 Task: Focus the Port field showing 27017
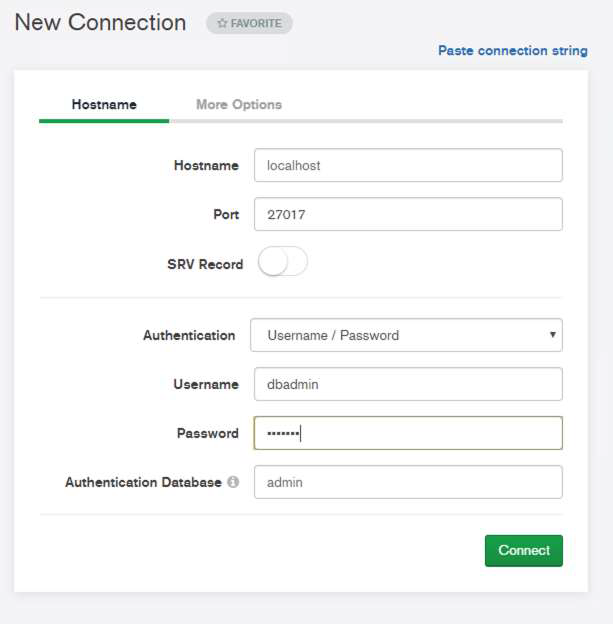[x=408, y=214]
